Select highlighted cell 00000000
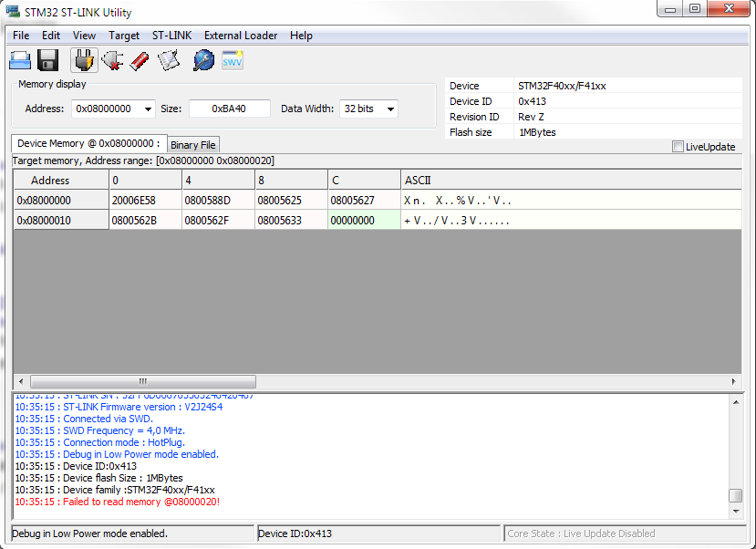756x549 pixels. coord(364,221)
